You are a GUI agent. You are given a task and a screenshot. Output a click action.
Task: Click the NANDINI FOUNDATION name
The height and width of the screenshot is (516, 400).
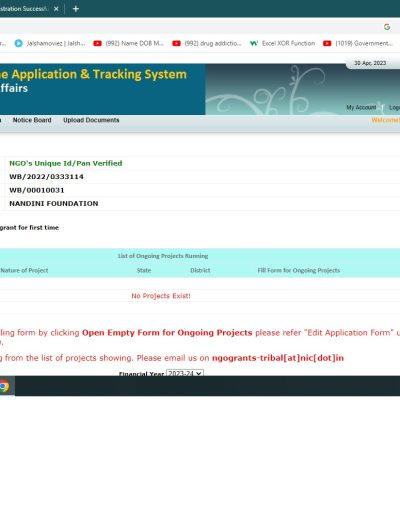pos(54,204)
